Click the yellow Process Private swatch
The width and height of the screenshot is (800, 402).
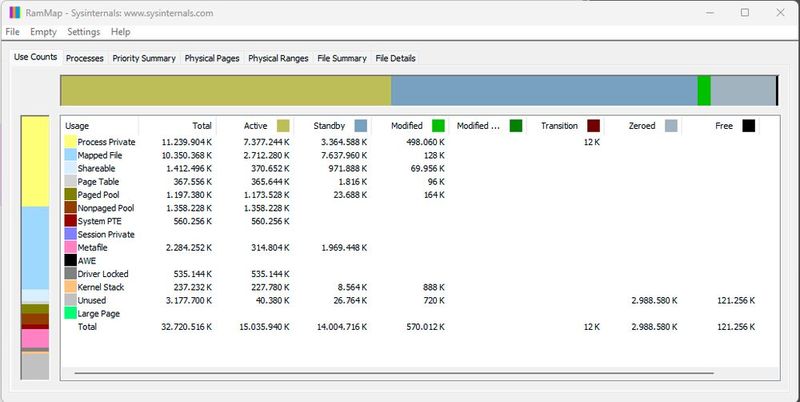[x=70, y=142]
